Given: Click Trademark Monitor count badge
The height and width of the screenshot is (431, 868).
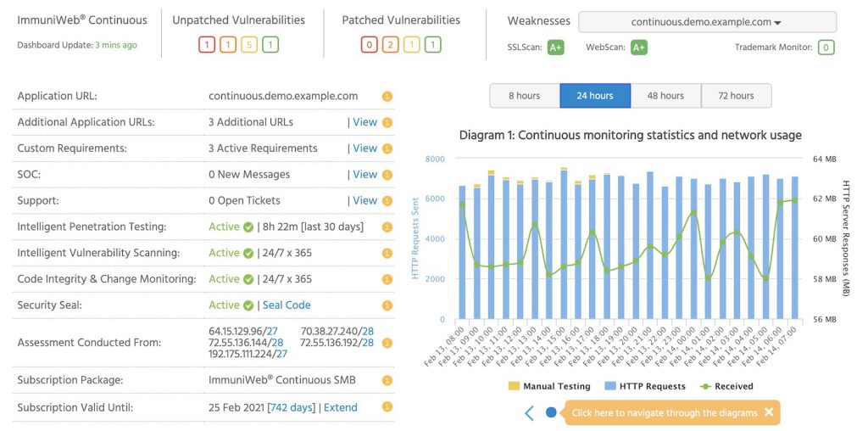Looking at the screenshot, I should (x=826, y=48).
